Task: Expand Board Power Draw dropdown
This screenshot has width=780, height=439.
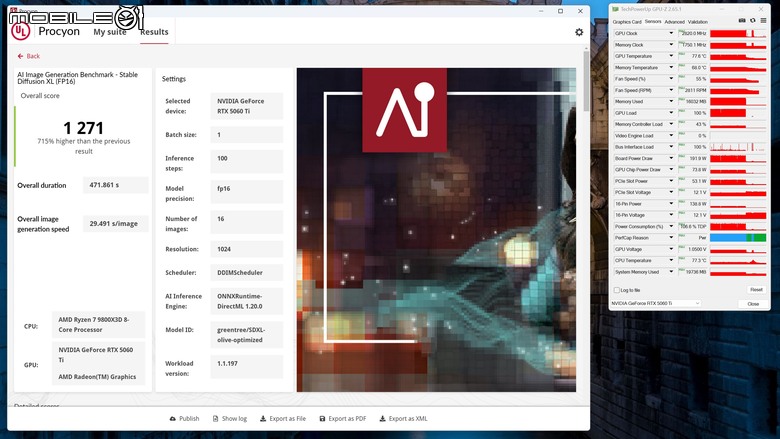Action: pyautogui.click(x=671, y=158)
